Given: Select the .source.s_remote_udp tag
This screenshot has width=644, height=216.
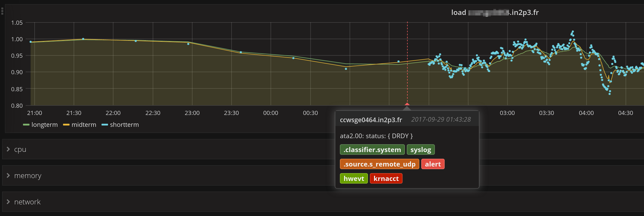Looking at the screenshot, I should coord(379,164).
